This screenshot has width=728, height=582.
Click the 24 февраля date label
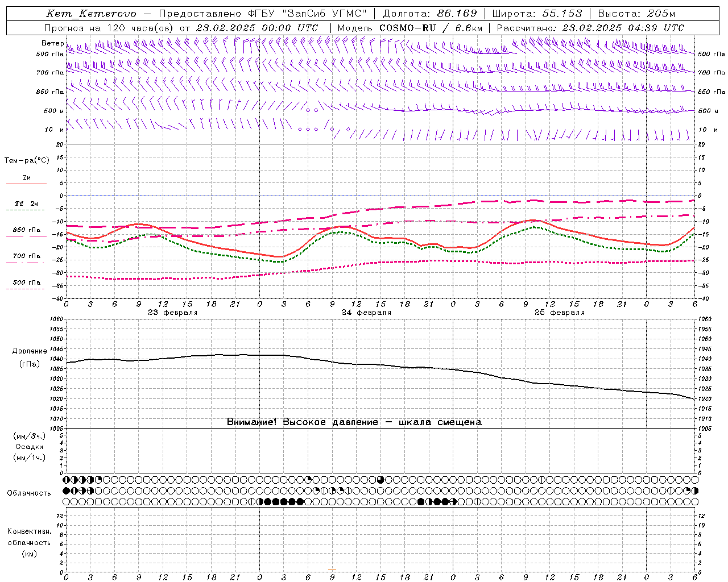366,313
